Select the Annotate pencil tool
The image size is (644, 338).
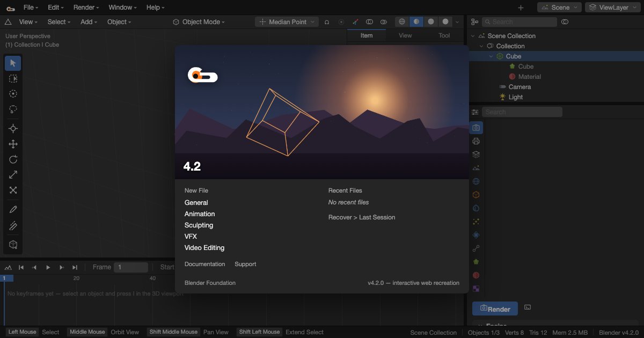[x=13, y=210]
